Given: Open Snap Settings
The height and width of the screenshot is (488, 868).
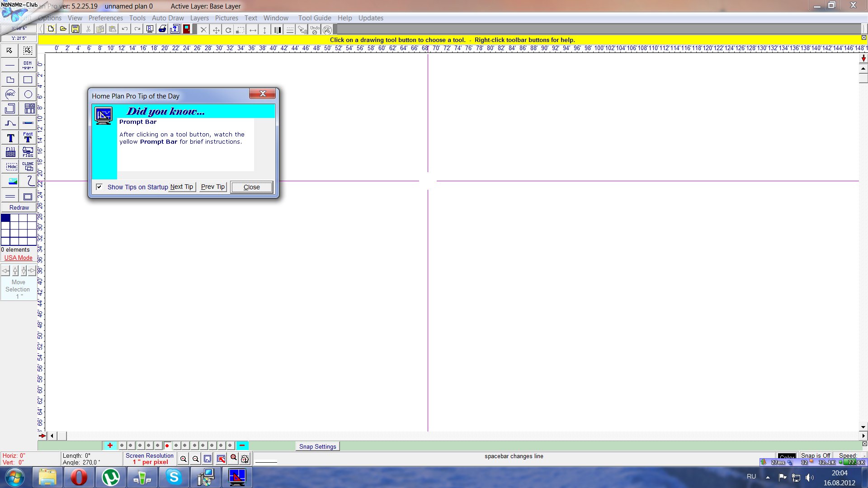Looking at the screenshot, I should [317, 446].
